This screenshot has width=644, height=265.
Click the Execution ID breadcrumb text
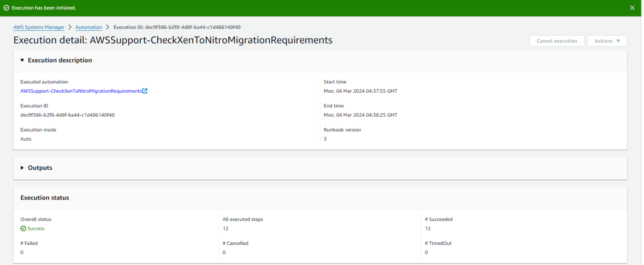coord(177,27)
